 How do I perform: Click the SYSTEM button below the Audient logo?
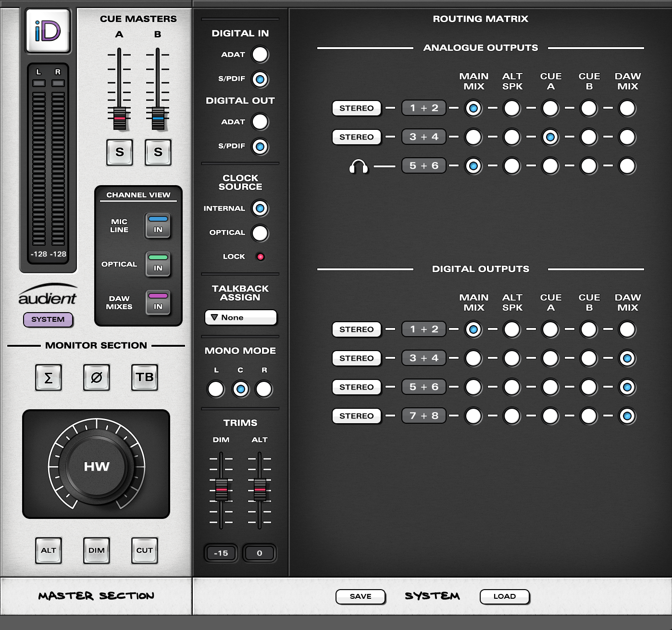pos(48,320)
